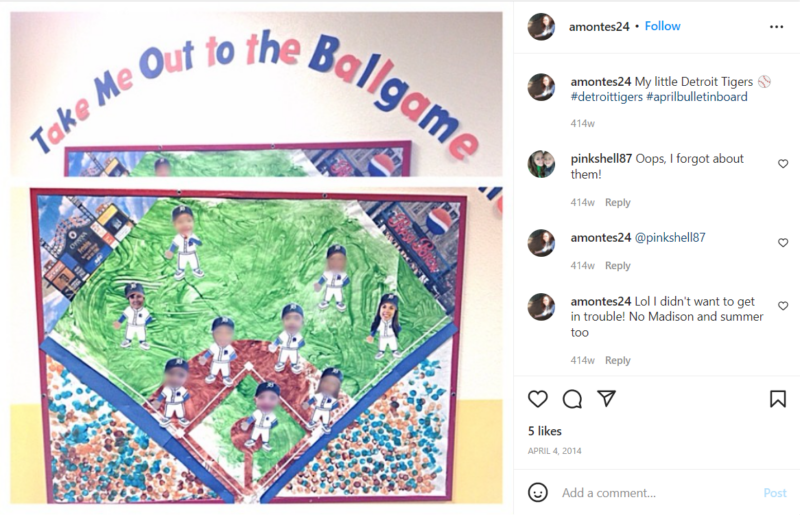Follow amontes24

[x=662, y=26]
